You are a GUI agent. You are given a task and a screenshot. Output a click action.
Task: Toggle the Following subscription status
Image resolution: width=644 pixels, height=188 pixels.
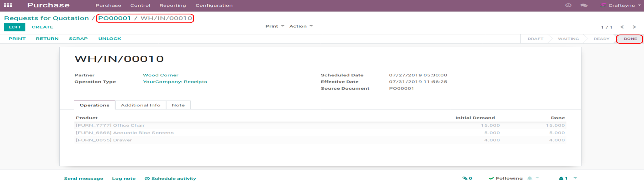506,178
